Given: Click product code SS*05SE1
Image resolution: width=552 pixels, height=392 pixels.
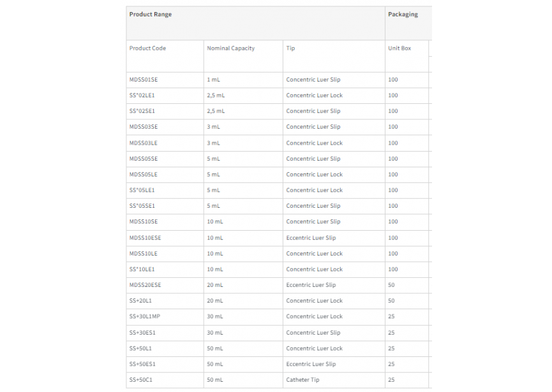Looking at the screenshot, I should tap(142, 206).
